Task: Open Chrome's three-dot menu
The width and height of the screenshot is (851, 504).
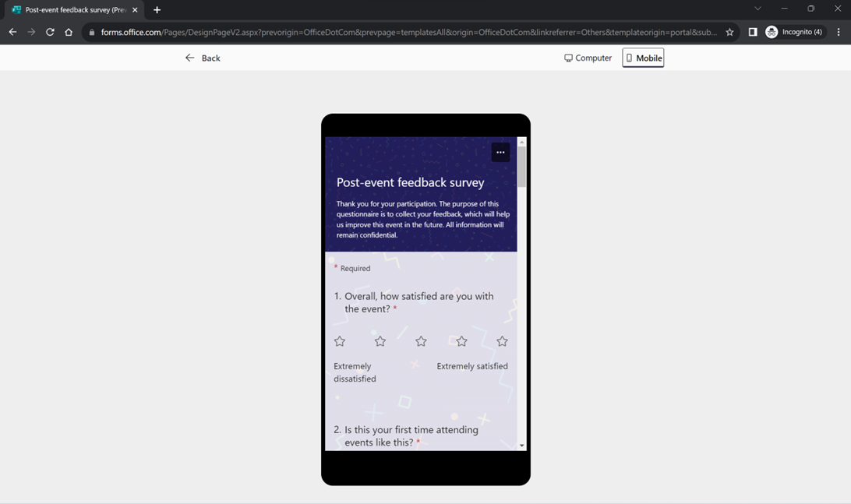Action: pos(838,32)
